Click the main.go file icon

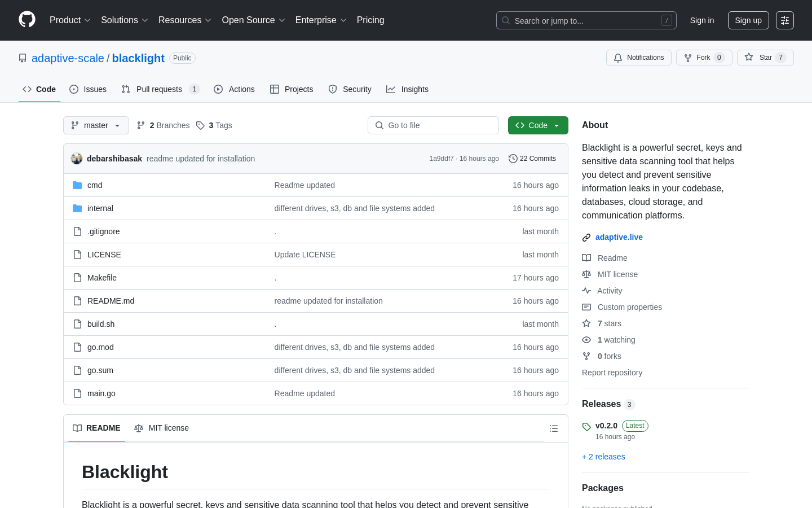[x=77, y=393]
